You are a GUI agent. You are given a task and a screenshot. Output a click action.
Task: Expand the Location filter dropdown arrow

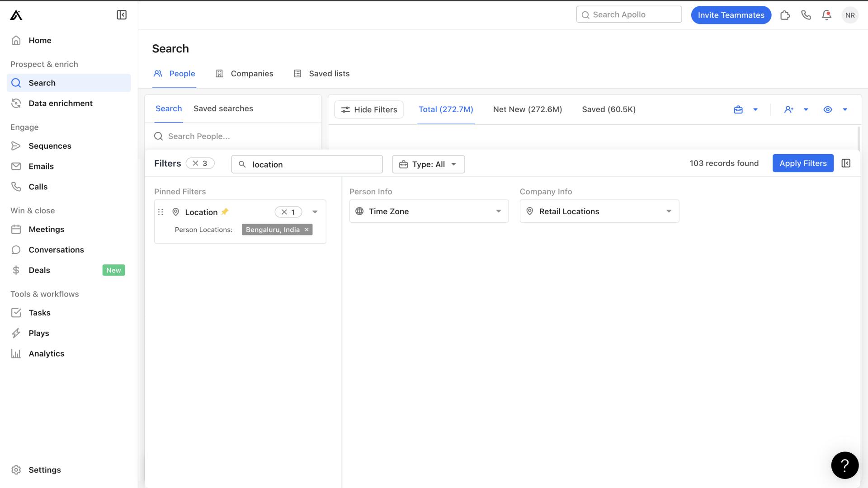[315, 211]
